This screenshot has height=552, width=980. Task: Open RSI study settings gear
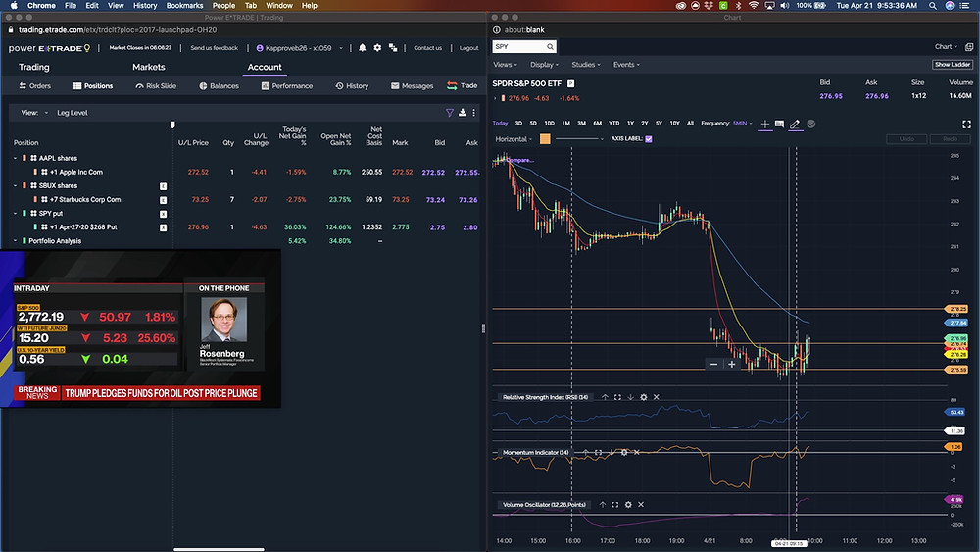pos(644,397)
